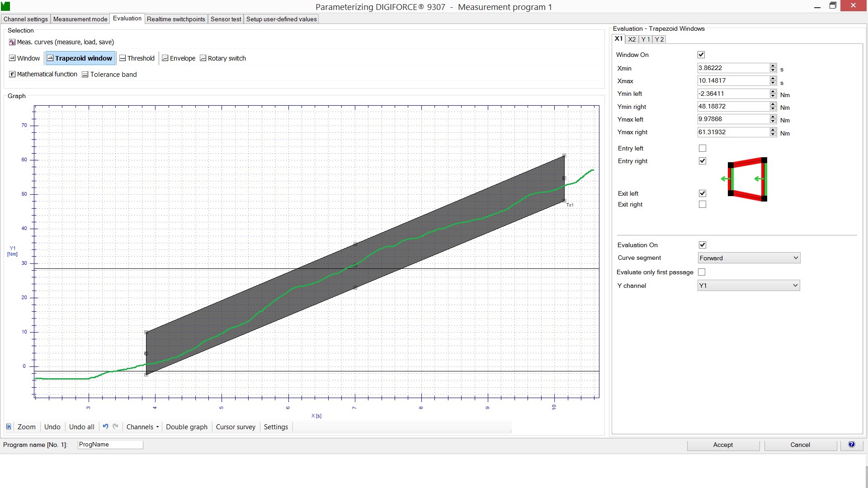
Task: Open the Curve segment dropdown
Action: 749,258
